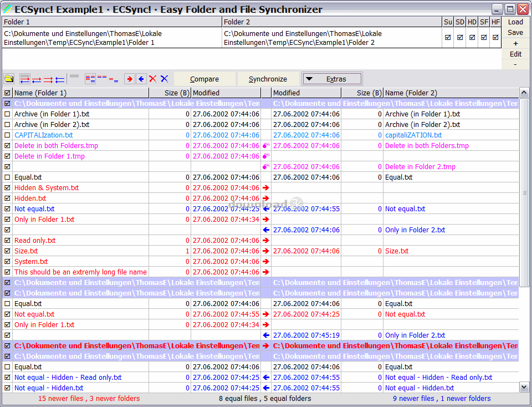The image size is (532, 407).
Task: Toggle the HD checkbox
Action: 472,37
